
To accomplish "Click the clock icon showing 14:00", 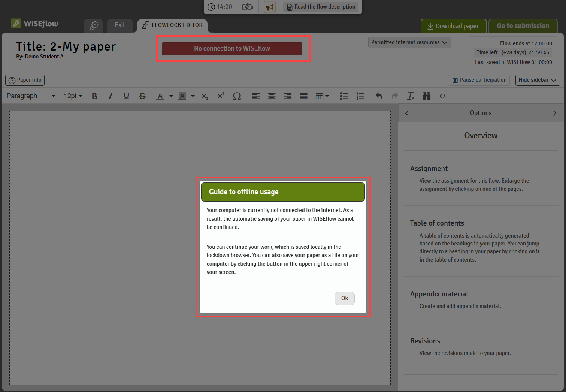I will pos(211,7).
